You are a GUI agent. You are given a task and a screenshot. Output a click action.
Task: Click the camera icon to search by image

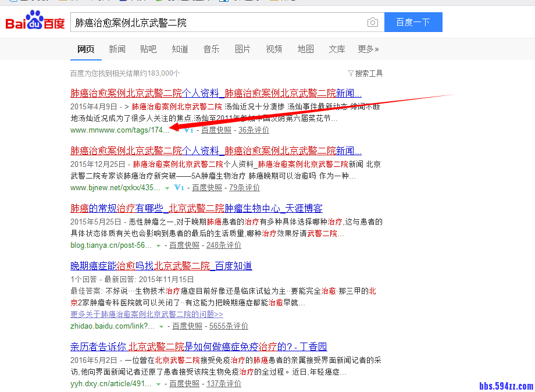[x=372, y=22]
